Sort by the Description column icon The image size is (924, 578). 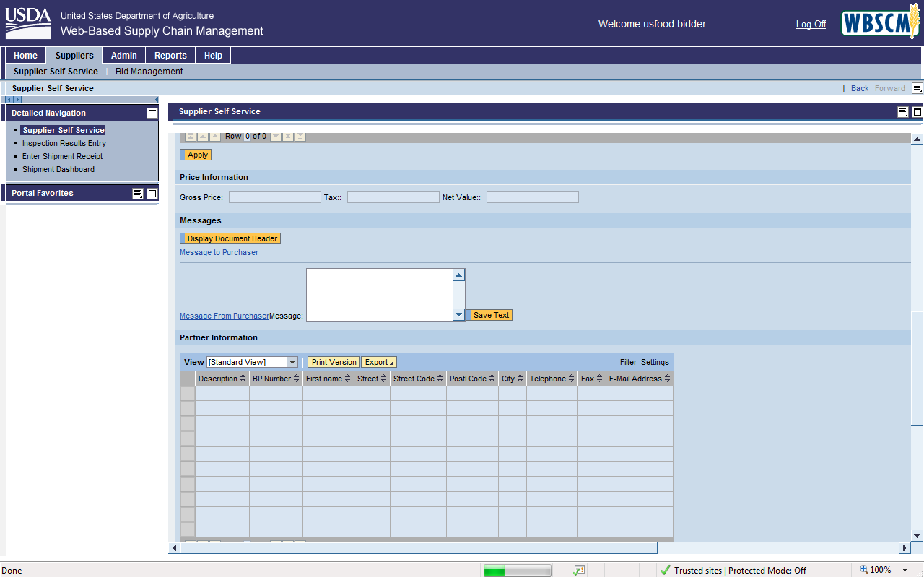tap(243, 379)
